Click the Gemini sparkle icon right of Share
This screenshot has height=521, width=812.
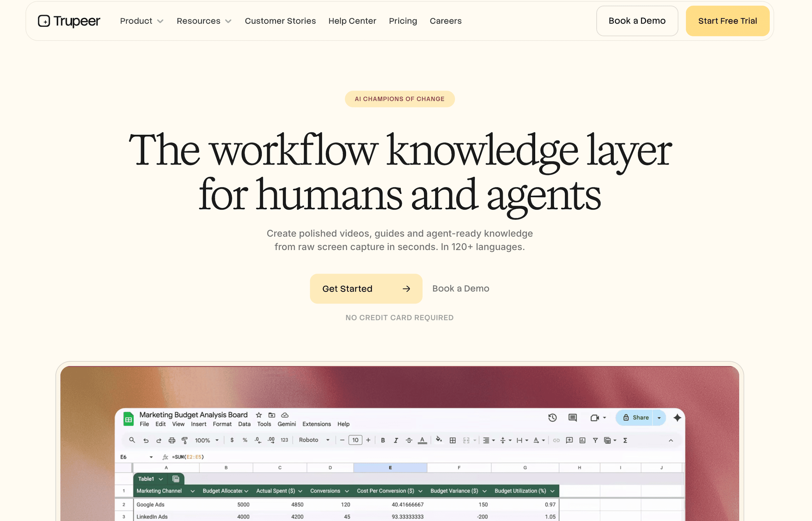[x=677, y=418]
